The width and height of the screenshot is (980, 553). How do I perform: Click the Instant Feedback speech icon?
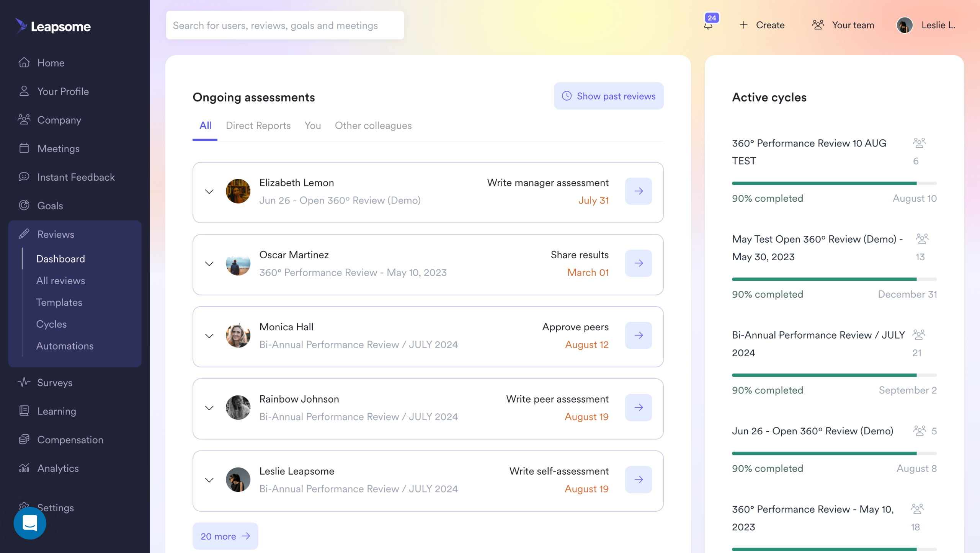24,177
